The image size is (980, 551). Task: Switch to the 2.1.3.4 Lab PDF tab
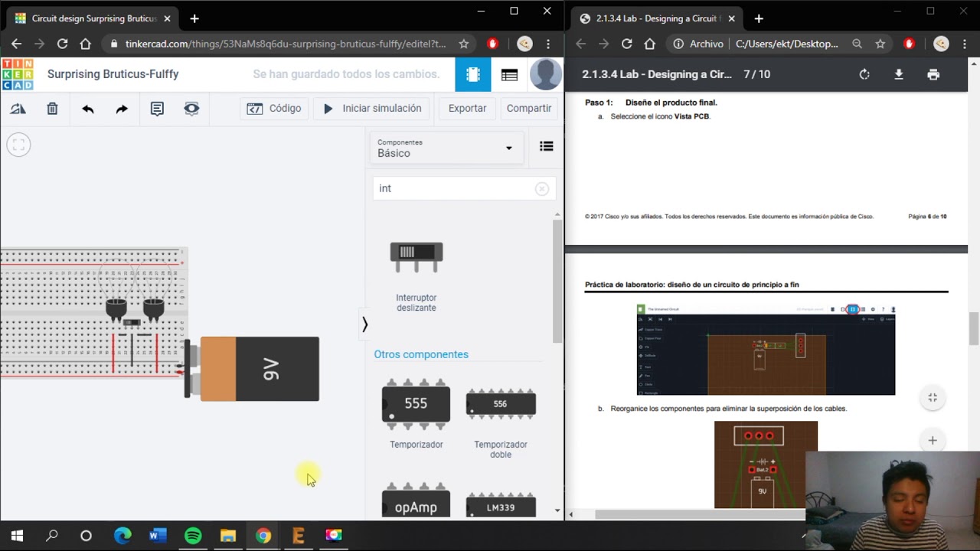657,18
